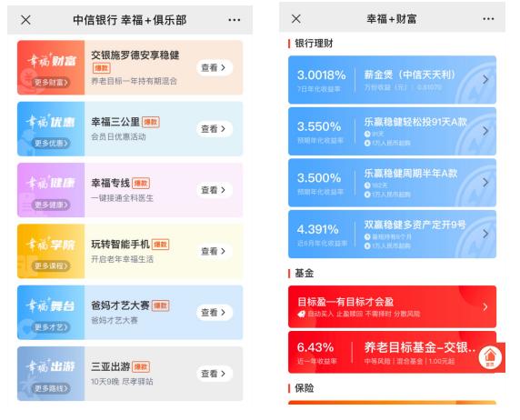The height and width of the screenshot is (420, 520).
Task: Open the 幸福健康 category tile
Action: coord(51,190)
